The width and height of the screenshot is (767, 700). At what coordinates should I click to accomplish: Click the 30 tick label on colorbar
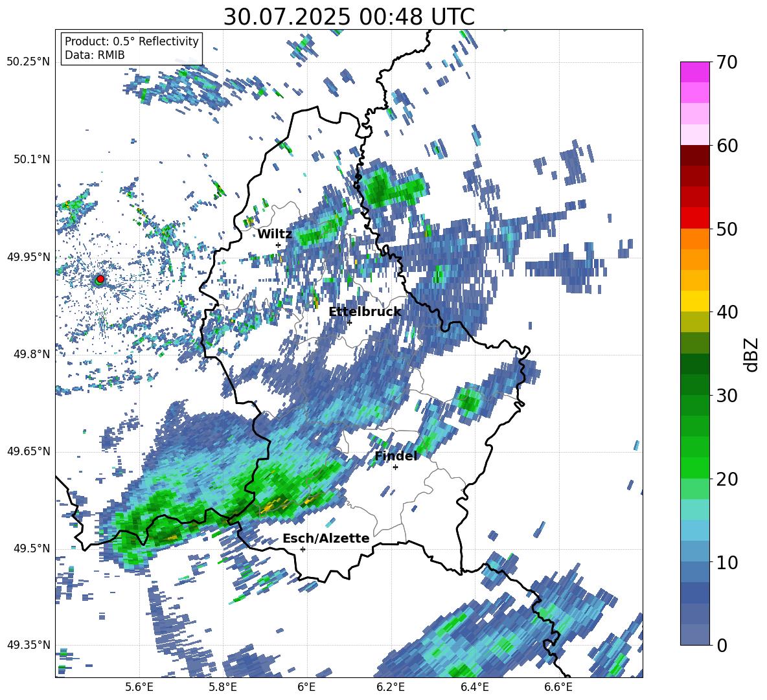tap(727, 395)
